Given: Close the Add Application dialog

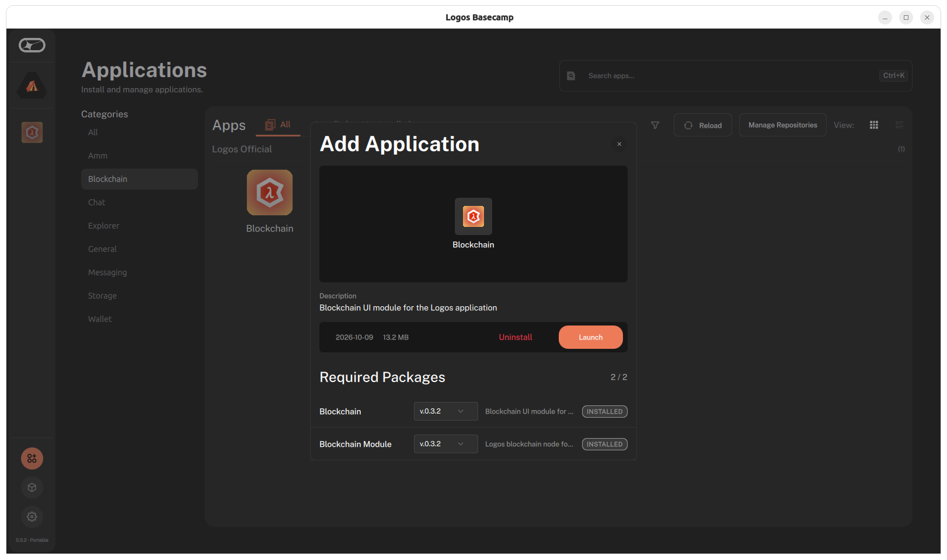Looking at the screenshot, I should coord(619,144).
